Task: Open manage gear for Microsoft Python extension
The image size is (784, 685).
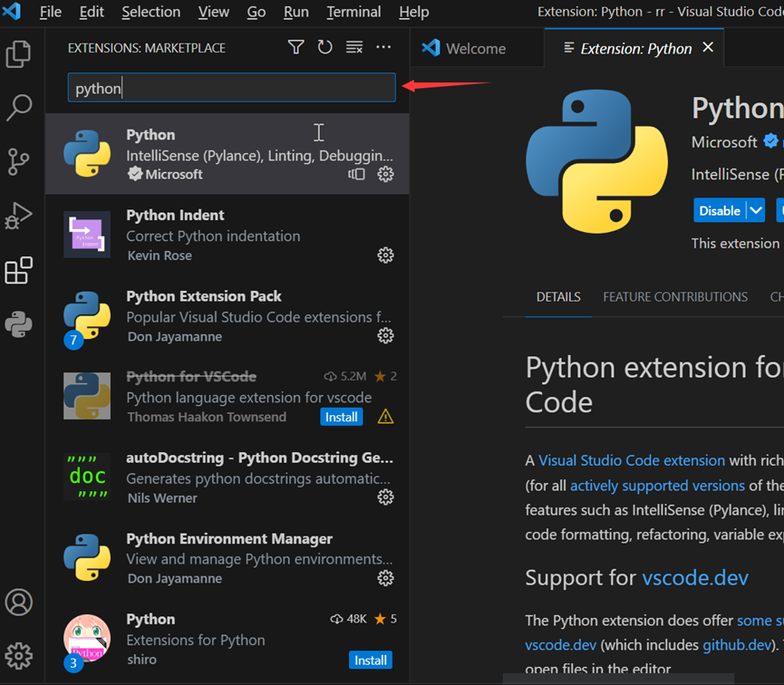Action: point(385,174)
